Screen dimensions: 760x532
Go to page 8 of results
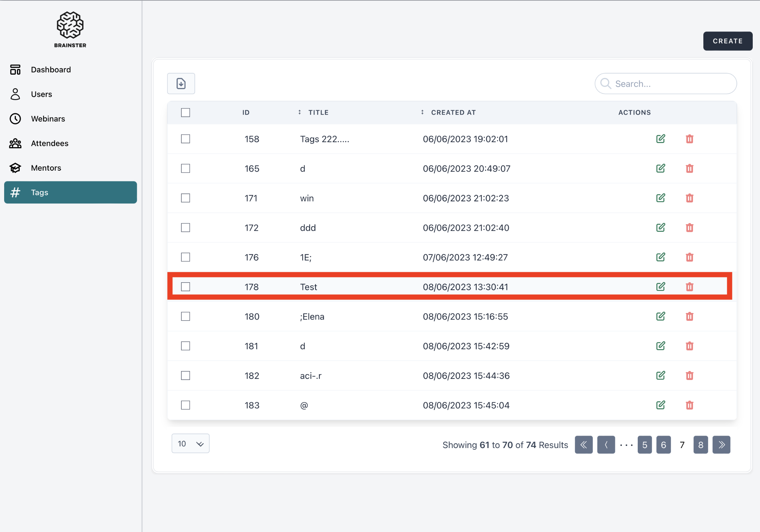(x=700, y=445)
